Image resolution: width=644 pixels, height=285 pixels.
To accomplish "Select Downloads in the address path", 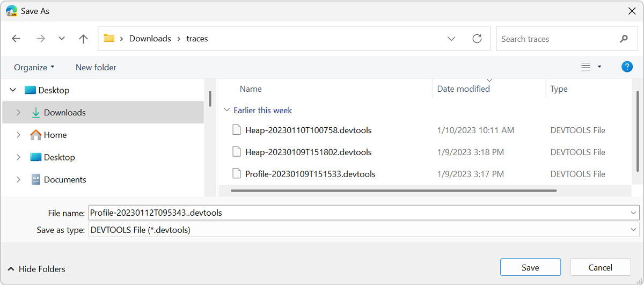I will 150,39.
